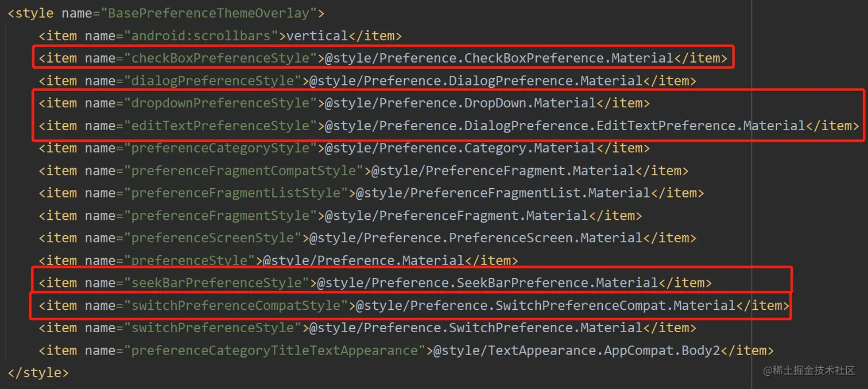Click the android:scrollbars attribute value
Image resolution: width=868 pixels, height=389 pixels.
pos(317,36)
